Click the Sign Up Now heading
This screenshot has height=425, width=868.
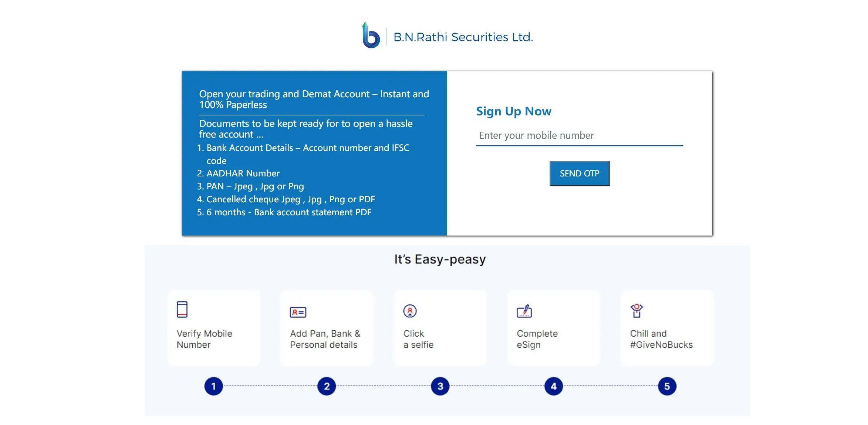(x=514, y=111)
